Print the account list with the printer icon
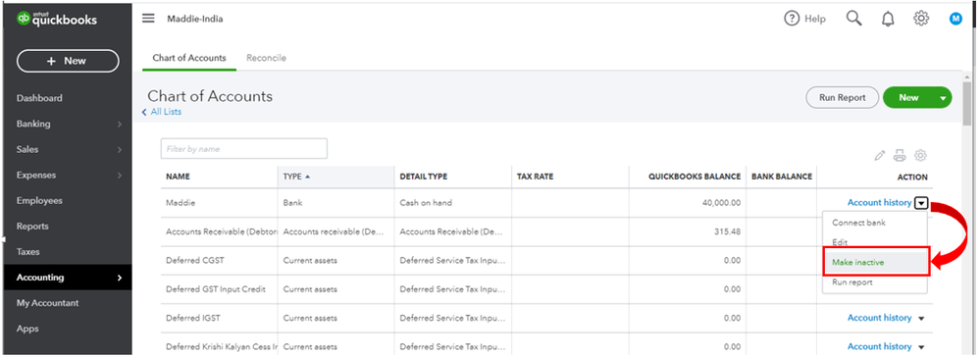 pos(900,155)
